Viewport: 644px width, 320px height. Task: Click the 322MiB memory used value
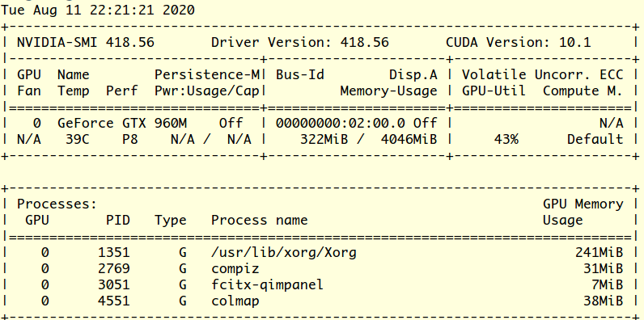click(x=324, y=140)
